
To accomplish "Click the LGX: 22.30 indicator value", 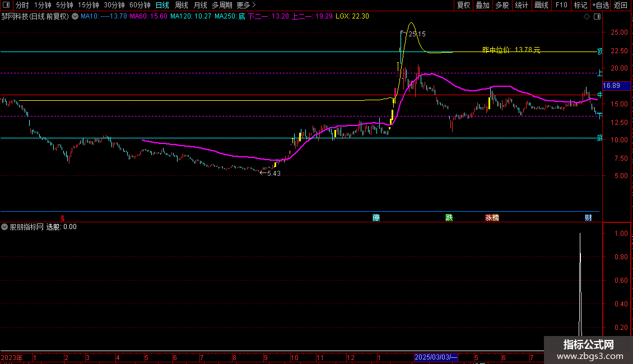I will [352, 16].
